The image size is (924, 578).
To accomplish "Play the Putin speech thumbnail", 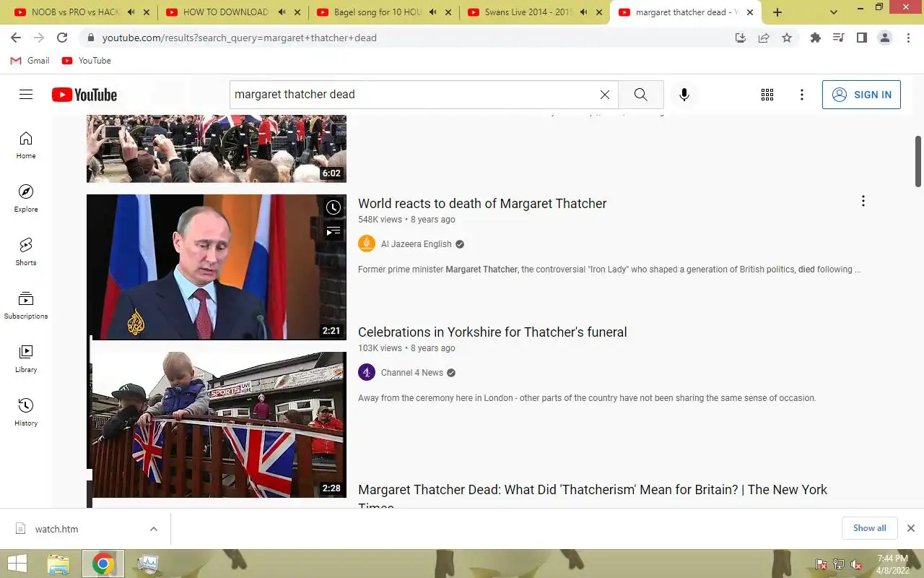I will (217, 267).
